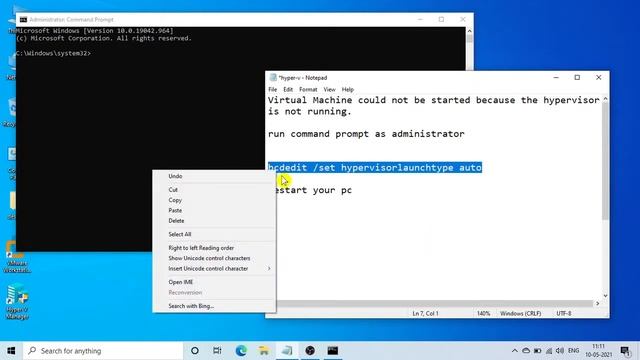Switch to Command Prompt taskbar icon

point(333,351)
